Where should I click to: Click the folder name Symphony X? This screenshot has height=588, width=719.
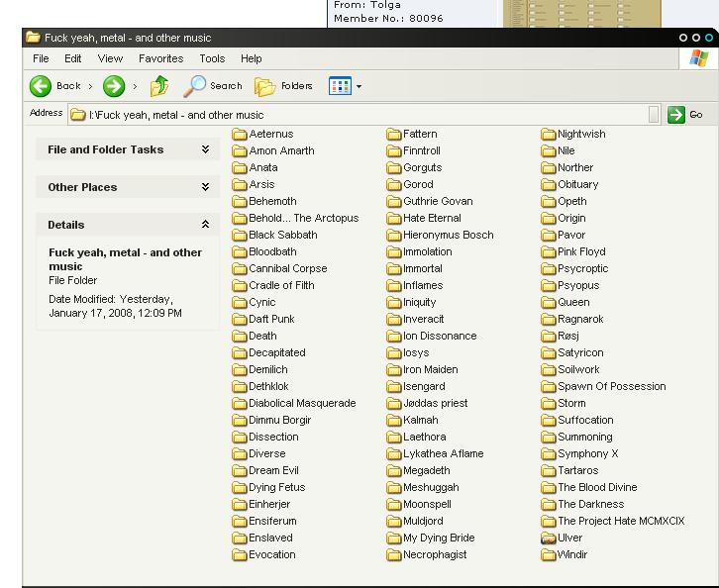point(588,453)
